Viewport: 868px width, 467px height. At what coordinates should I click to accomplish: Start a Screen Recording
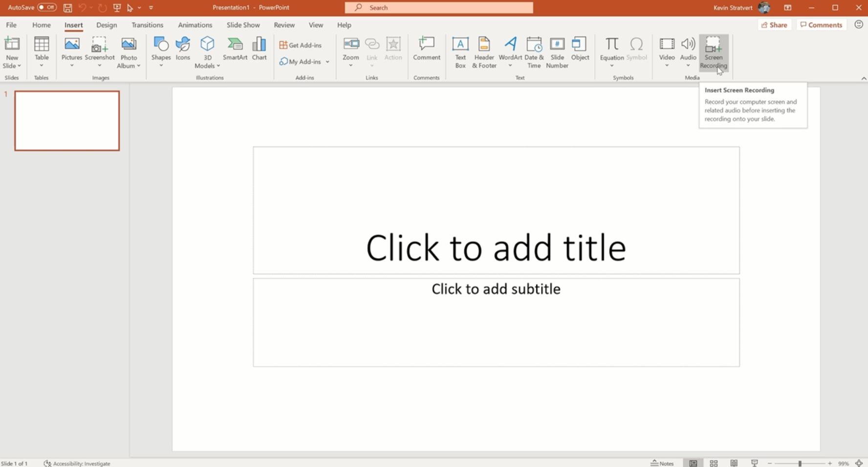click(713, 51)
